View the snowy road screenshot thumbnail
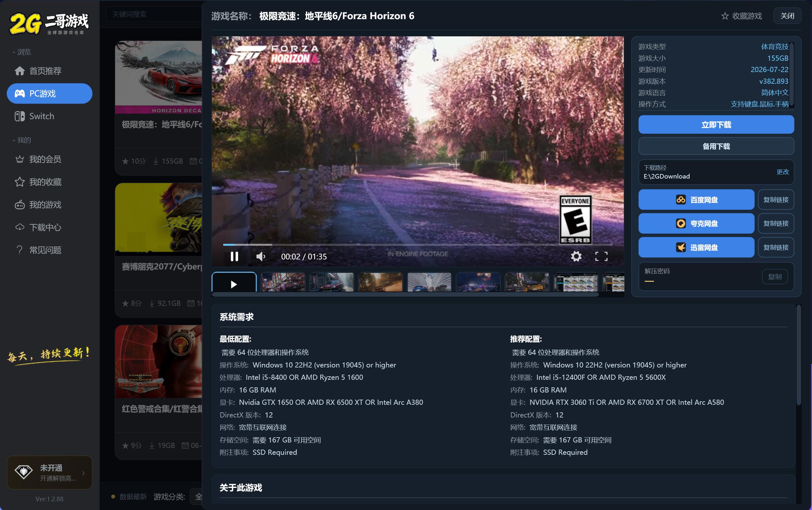 (x=429, y=282)
